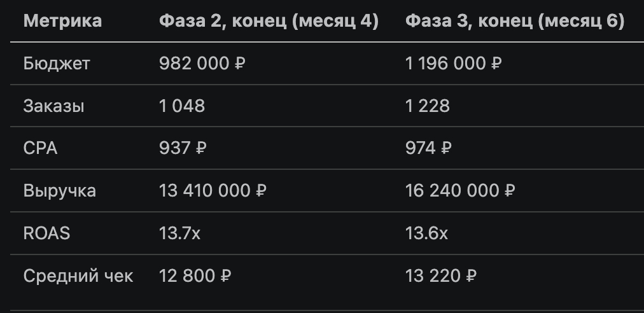Click the 1 196 000 ₽ budget value
The width and height of the screenshot is (644, 313).
coord(454,64)
